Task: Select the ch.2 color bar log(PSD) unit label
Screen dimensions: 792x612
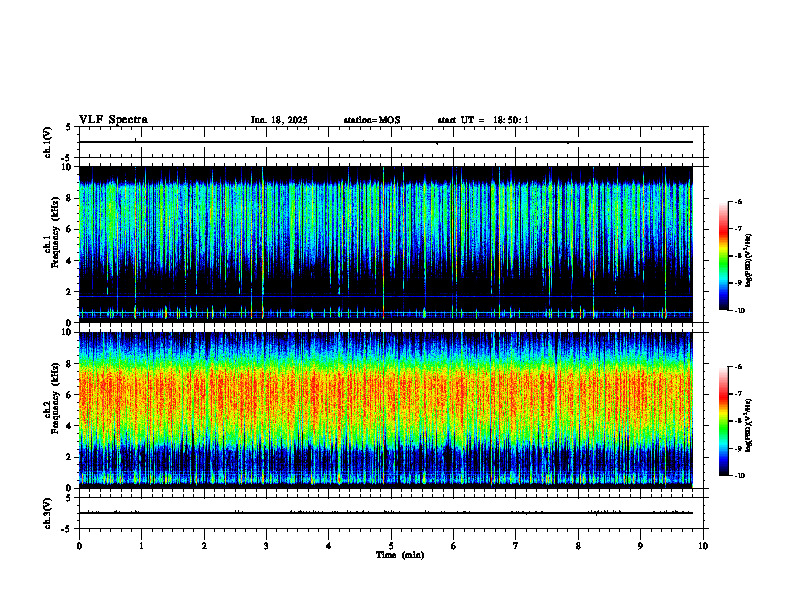Action: coord(749,426)
